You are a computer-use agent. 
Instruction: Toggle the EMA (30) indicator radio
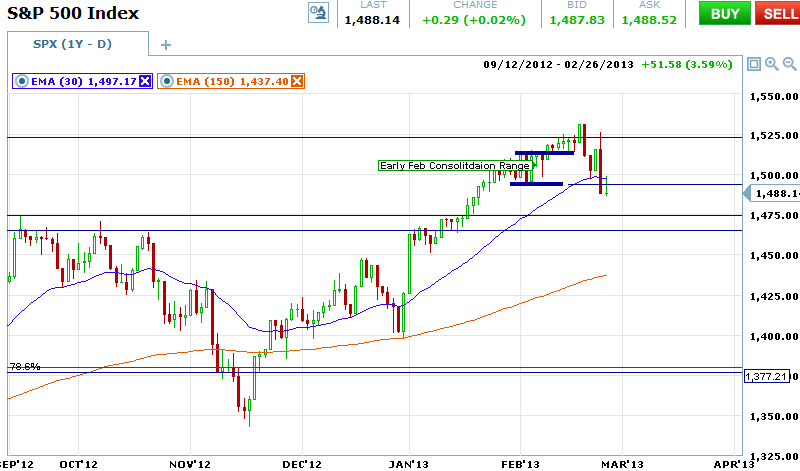click(x=21, y=81)
